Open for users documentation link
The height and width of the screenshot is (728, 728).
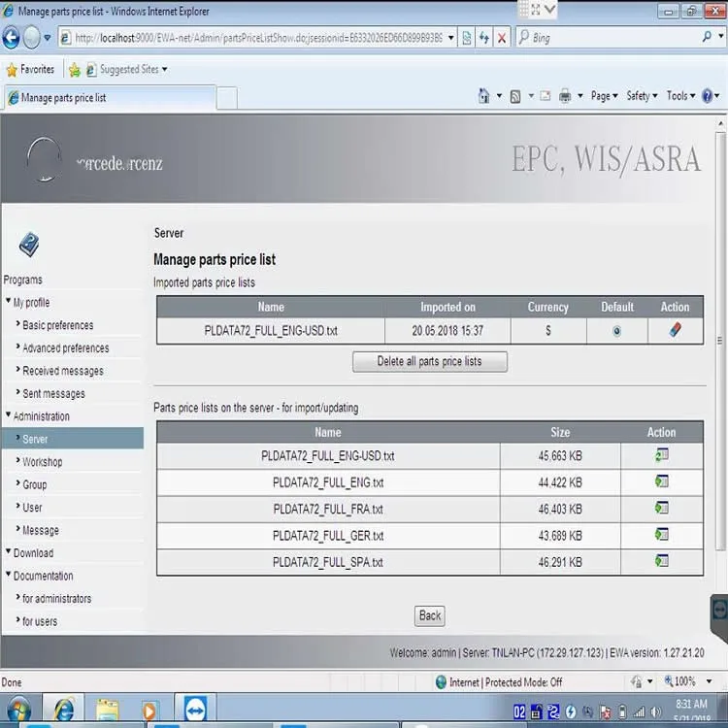(40, 621)
